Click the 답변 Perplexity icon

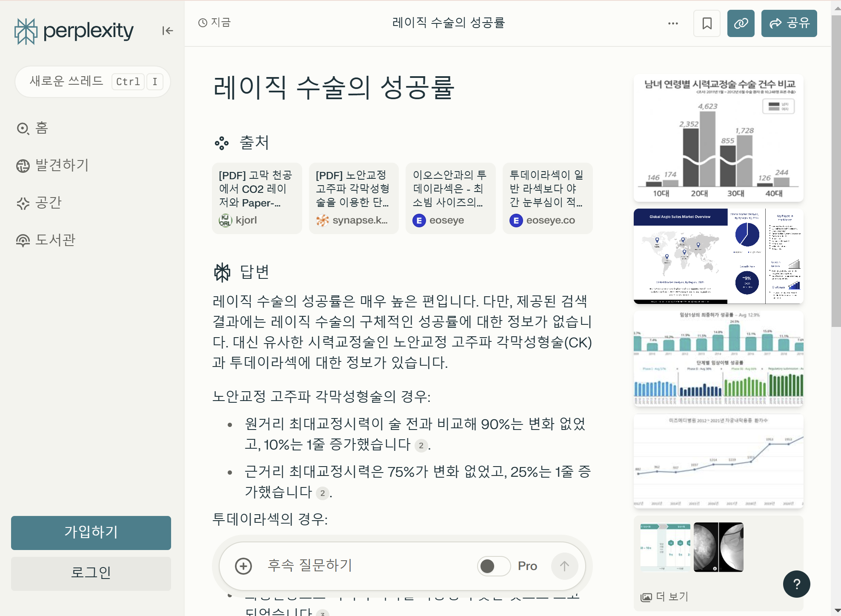click(x=222, y=272)
